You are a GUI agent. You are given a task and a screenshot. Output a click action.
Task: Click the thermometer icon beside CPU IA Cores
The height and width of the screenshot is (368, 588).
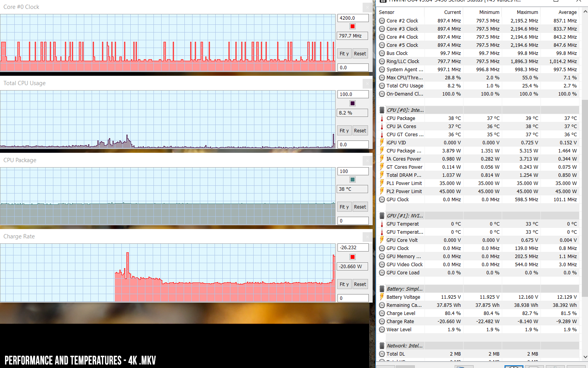382,127
